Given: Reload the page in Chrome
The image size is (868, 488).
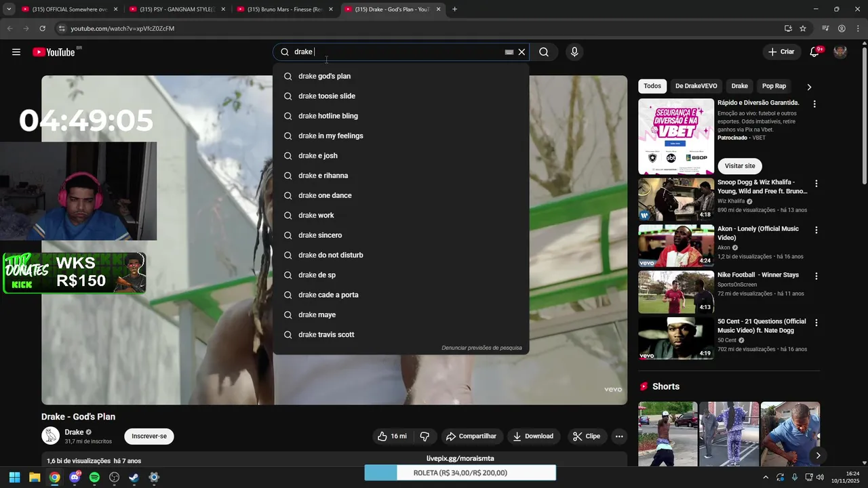Looking at the screenshot, I should 42,28.
